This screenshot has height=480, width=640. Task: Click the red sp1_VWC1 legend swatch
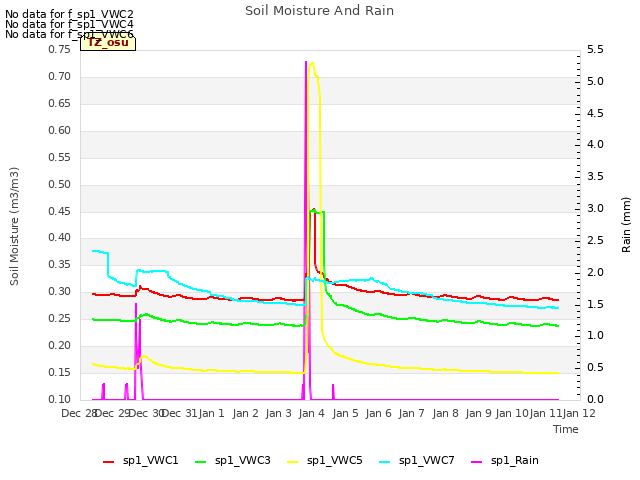tap(109, 462)
